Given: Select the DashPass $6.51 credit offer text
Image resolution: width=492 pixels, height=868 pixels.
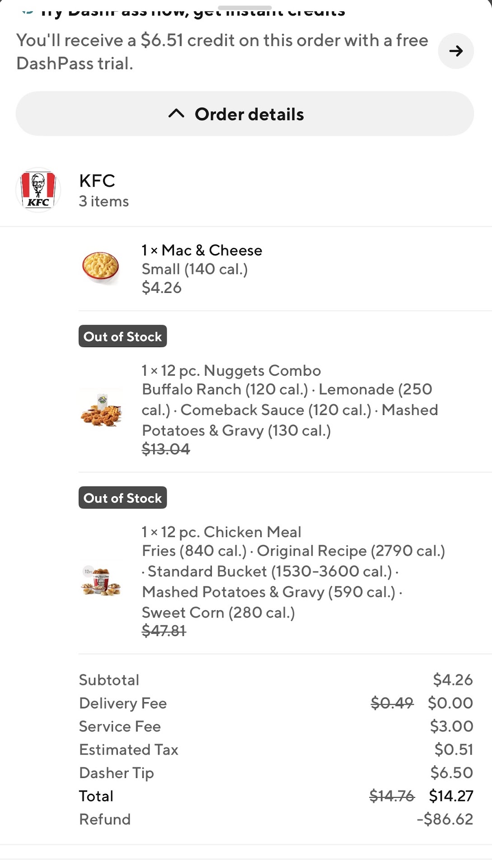Looking at the screenshot, I should (x=221, y=52).
